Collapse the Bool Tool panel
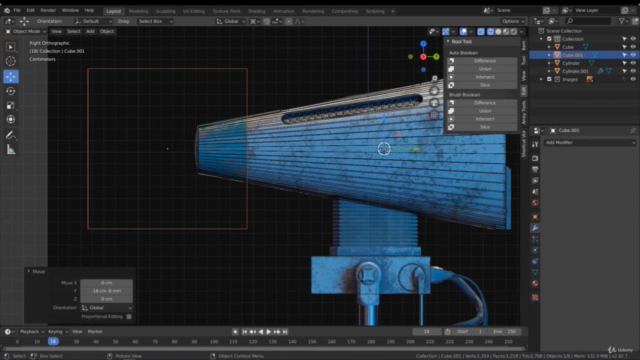Screen dimensions: 640x360 (448, 41)
